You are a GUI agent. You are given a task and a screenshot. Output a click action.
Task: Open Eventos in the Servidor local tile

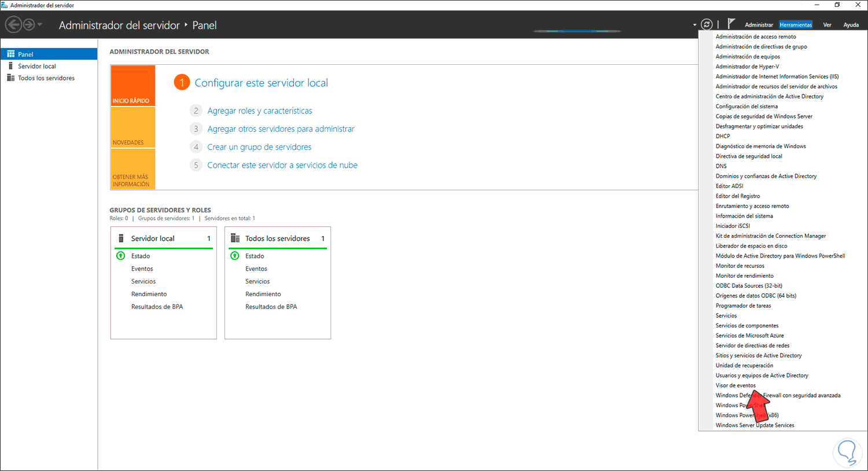click(x=142, y=268)
